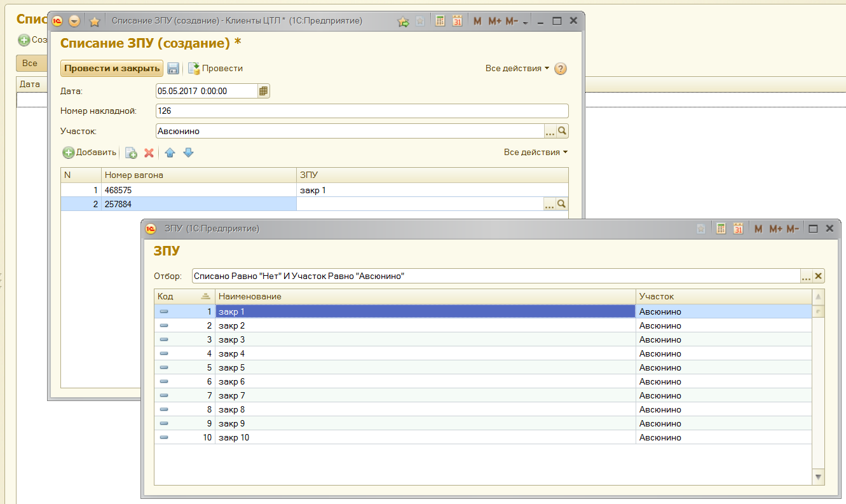Clear the Отбор filter with X button
Screen dimensions: 846x504
[819, 276]
